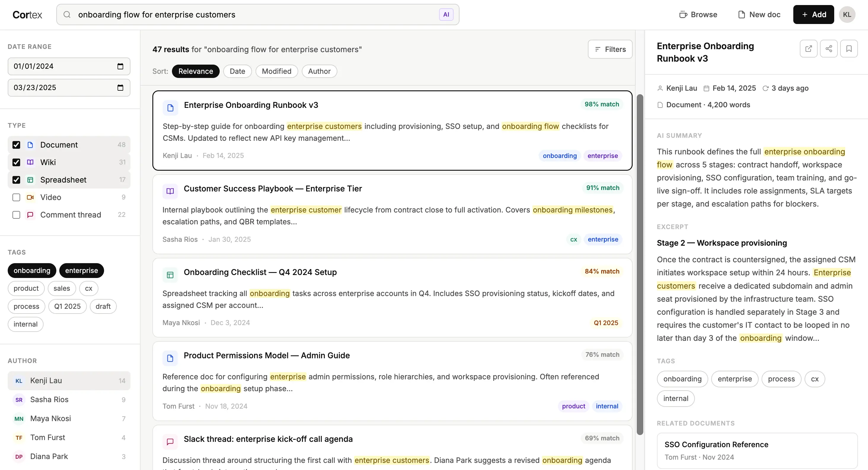Click Sasha Rios SR avatar
The height and width of the screenshot is (470, 868).
[19, 399]
